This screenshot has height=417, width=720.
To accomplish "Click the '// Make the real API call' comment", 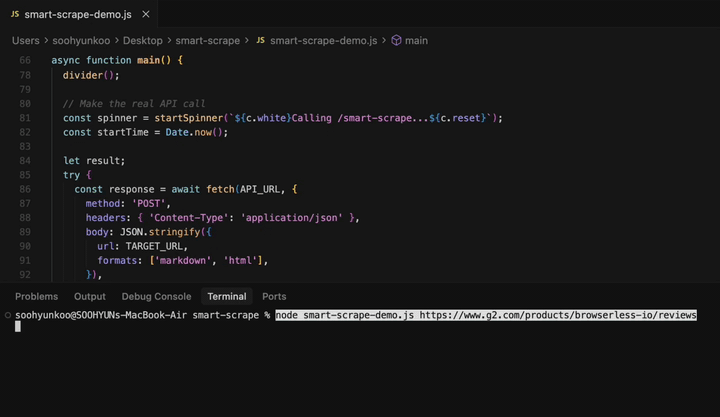I will (134, 104).
